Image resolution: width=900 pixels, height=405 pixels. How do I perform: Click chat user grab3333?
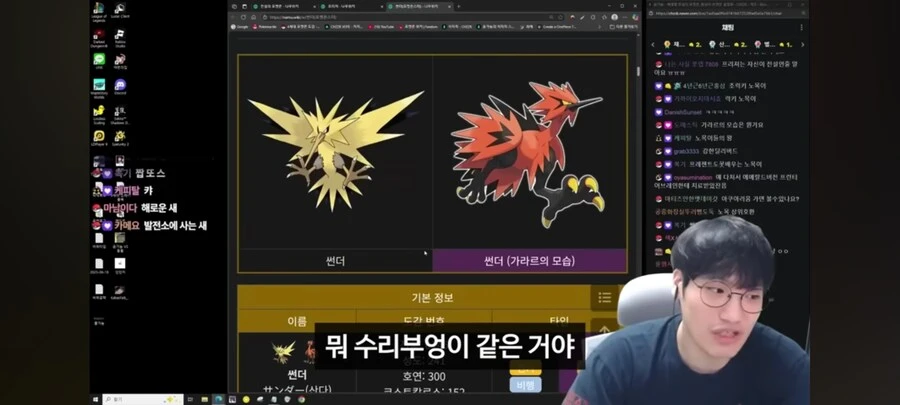tap(686, 151)
